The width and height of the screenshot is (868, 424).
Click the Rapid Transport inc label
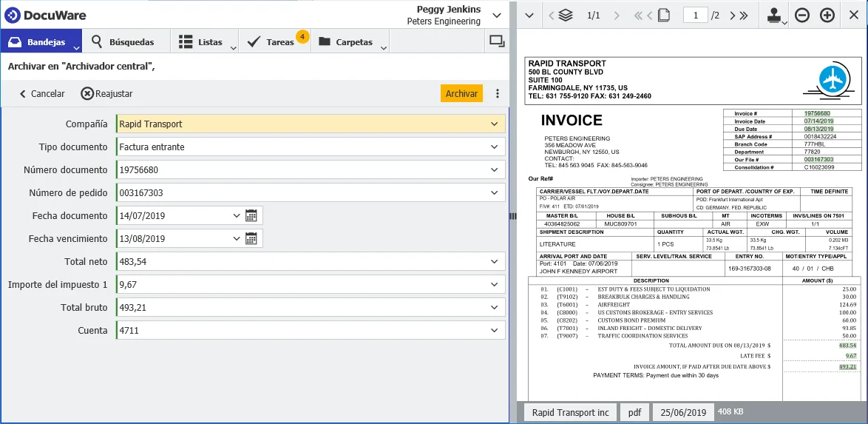[x=570, y=412]
